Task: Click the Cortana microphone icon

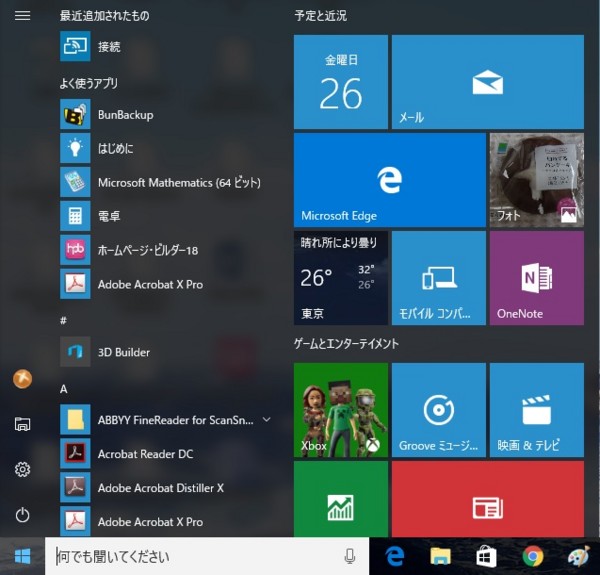Action: coord(349,556)
